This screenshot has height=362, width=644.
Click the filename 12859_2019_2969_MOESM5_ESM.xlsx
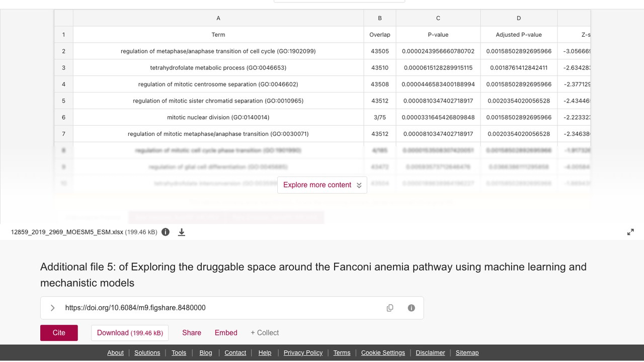click(x=67, y=232)
